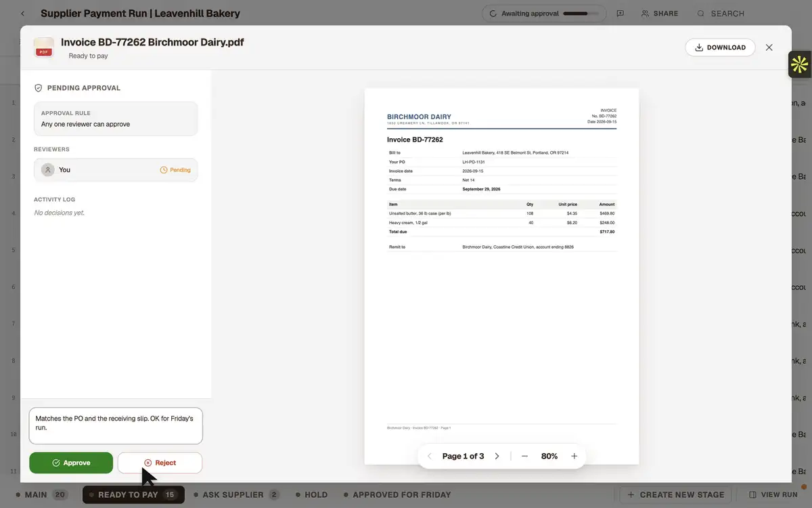Screen dimensions: 812x508
Task: Click the 80% zoom level value
Action: pyautogui.click(x=549, y=457)
